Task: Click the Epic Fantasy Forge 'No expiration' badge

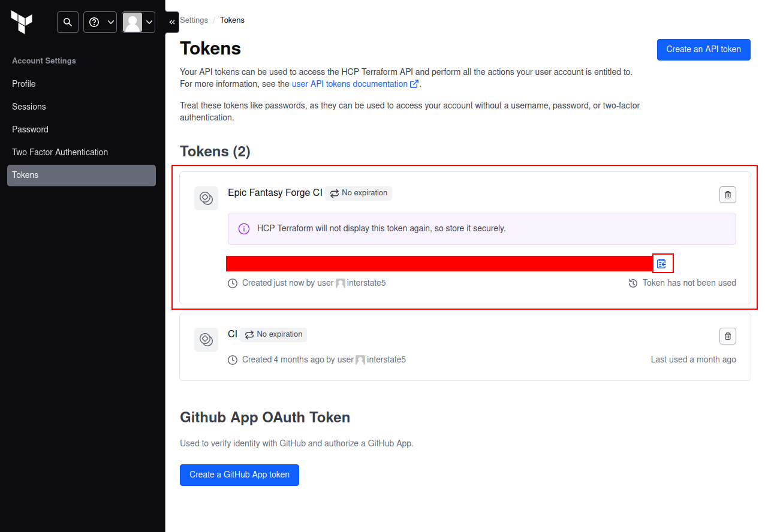Action: point(359,193)
